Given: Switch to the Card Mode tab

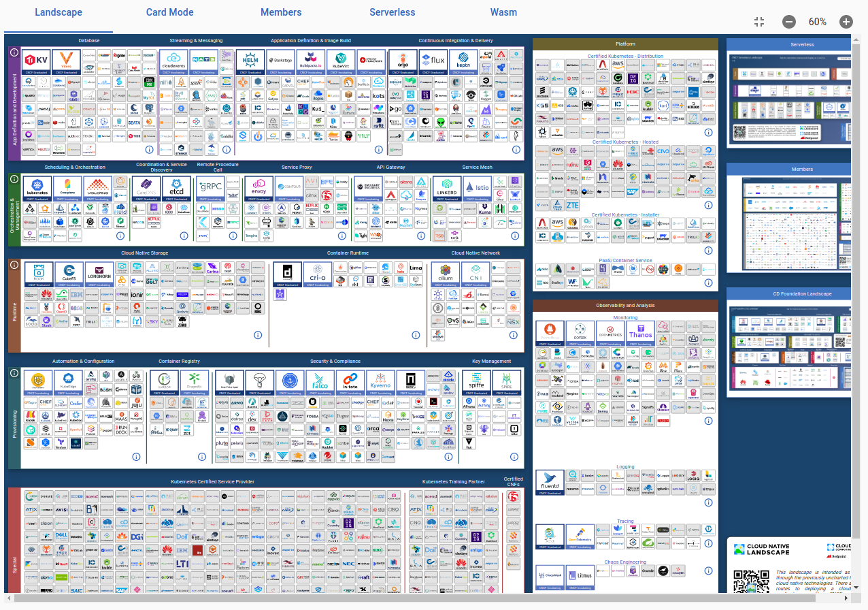Looking at the screenshot, I should pyautogui.click(x=170, y=12).
